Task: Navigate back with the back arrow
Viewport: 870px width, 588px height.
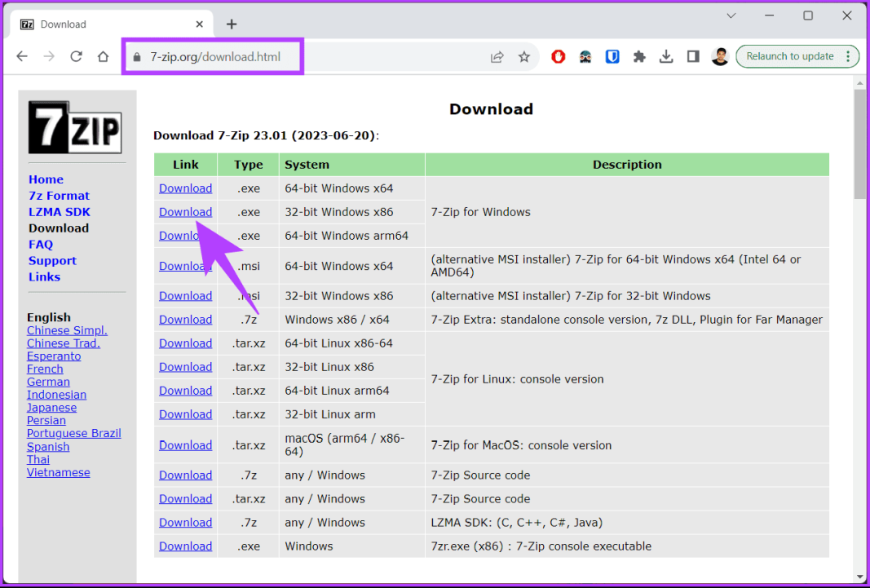Action: click(x=21, y=56)
